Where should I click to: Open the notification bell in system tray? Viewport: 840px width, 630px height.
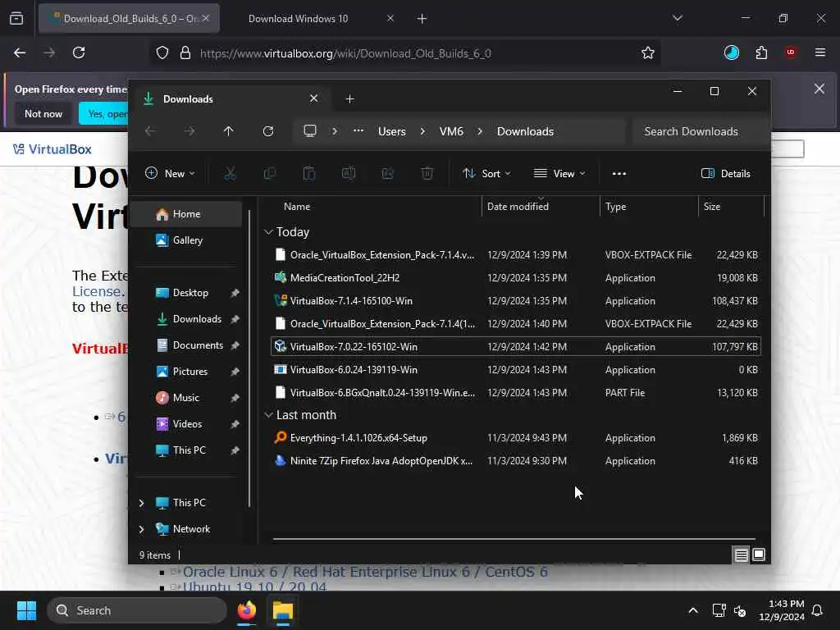point(818,610)
